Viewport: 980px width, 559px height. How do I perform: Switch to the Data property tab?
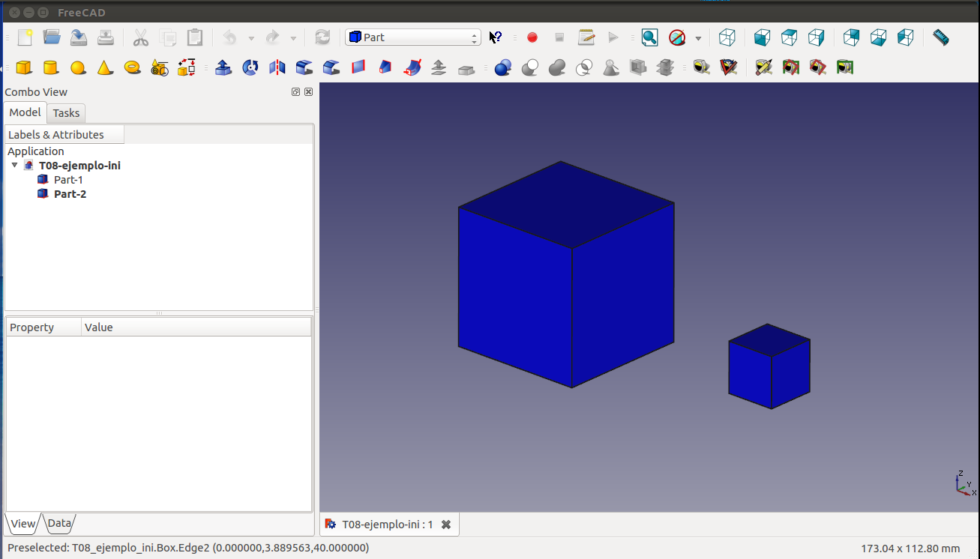[60, 523]
